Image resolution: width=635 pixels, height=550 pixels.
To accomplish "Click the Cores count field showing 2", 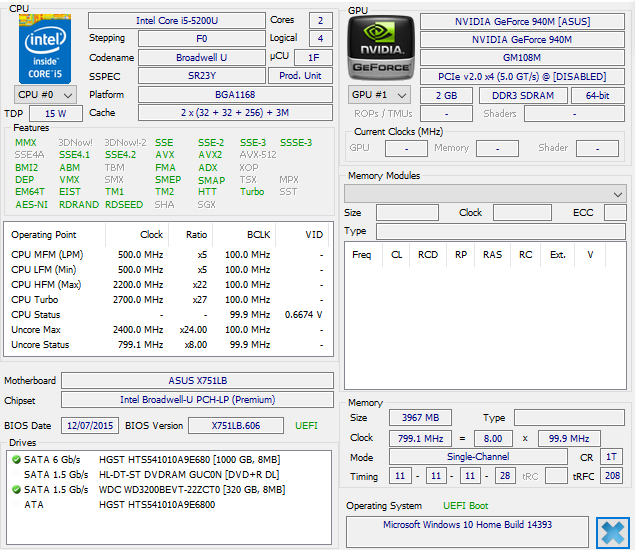I will tap(320, 21).
